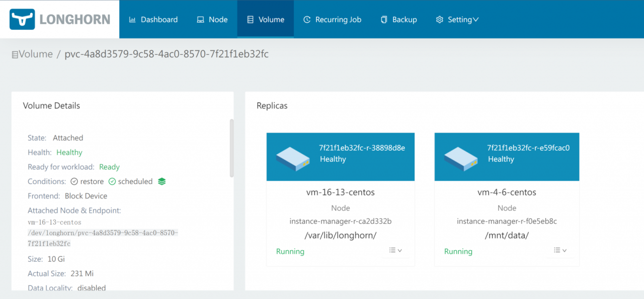
Task: Click the Longhorn bull logo
Action: (x=22, y=19)
